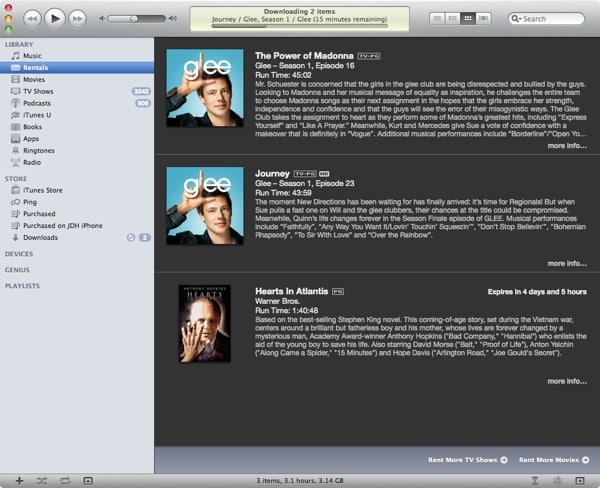This screenshot has height=488, width=600.
Task: Click the download progress bar
Action: [x=300, y=26]
